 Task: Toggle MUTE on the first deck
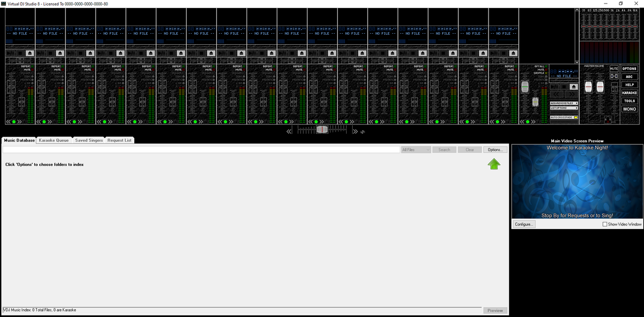coord(29,69)
